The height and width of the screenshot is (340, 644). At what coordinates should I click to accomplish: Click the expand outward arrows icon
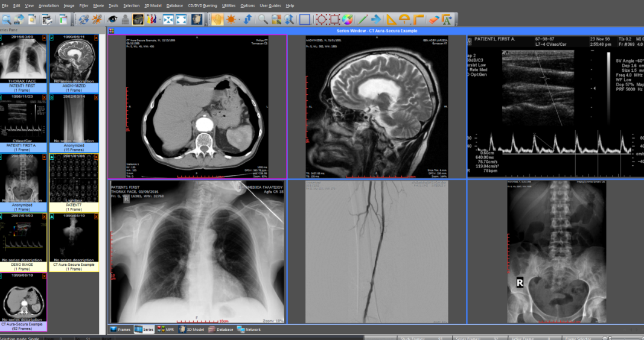182,19
